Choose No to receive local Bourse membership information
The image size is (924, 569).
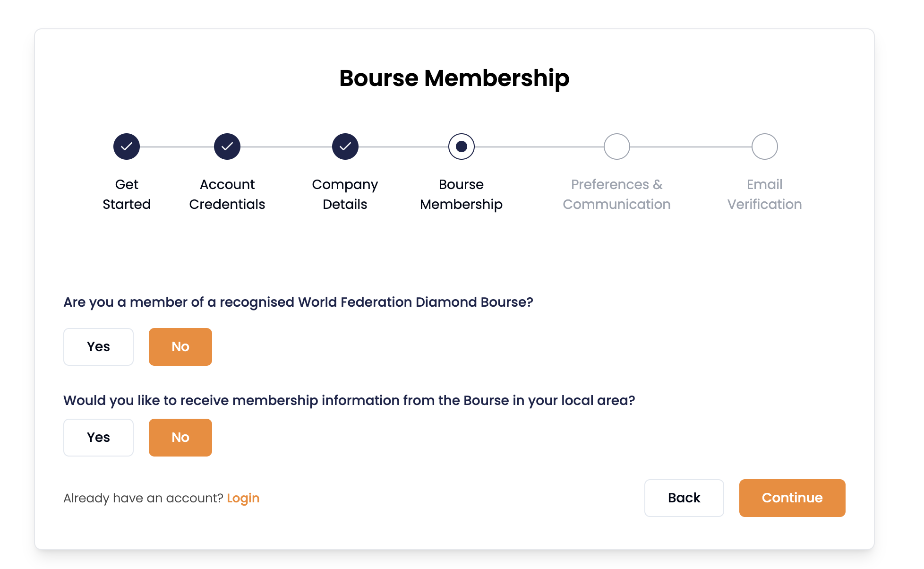tap(180, 438)
